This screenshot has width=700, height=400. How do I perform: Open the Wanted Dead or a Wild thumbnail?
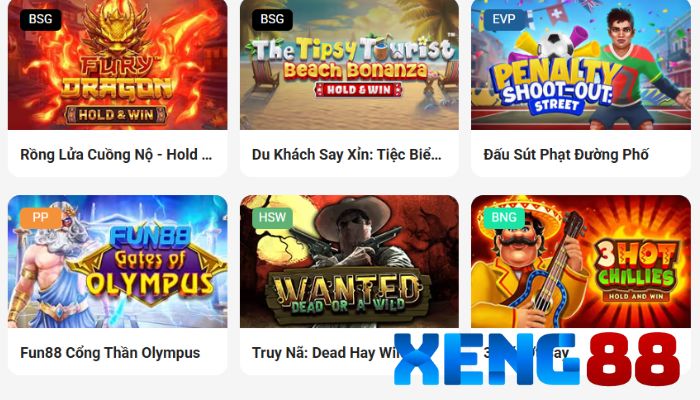(349, 261)
